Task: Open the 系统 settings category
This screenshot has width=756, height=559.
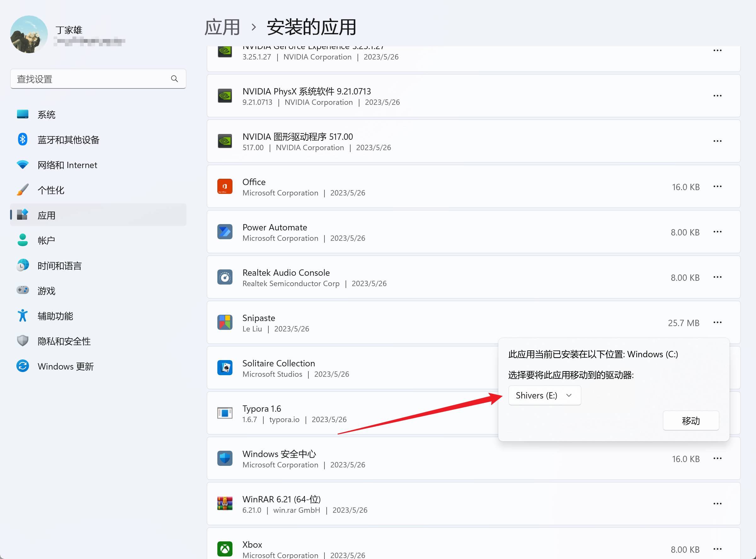Action: (98, 115)
